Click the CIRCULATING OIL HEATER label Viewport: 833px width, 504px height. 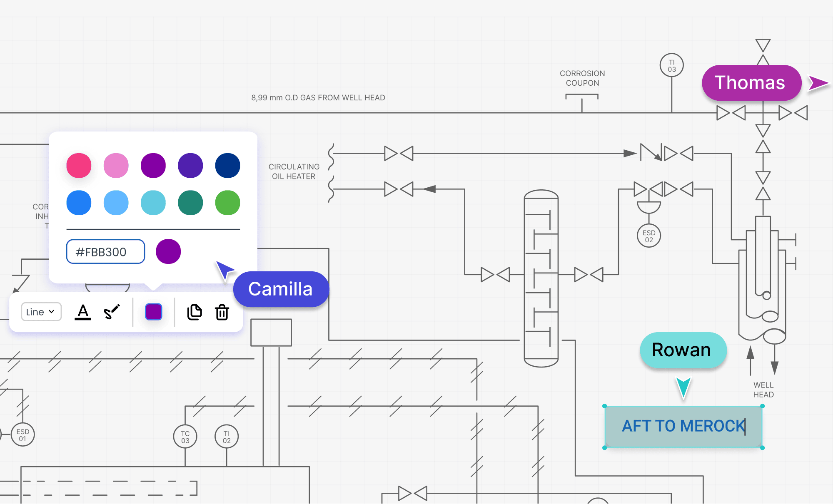point(294,171)
